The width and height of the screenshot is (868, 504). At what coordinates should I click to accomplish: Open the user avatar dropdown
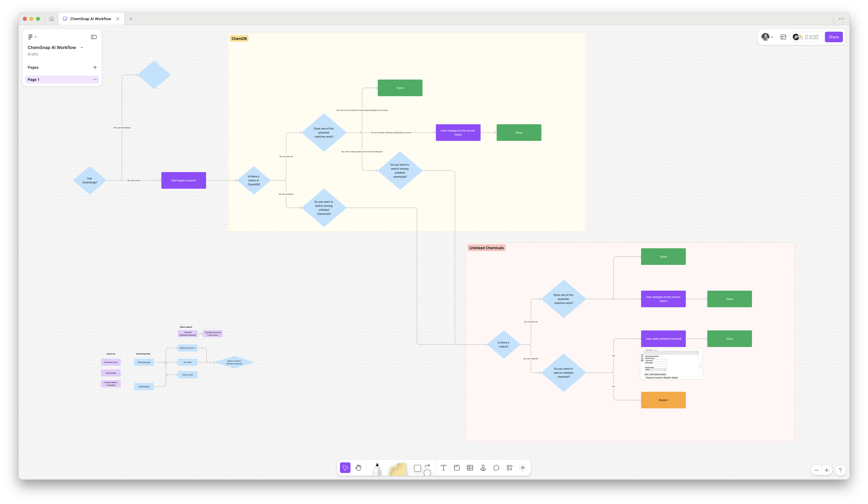767,37
